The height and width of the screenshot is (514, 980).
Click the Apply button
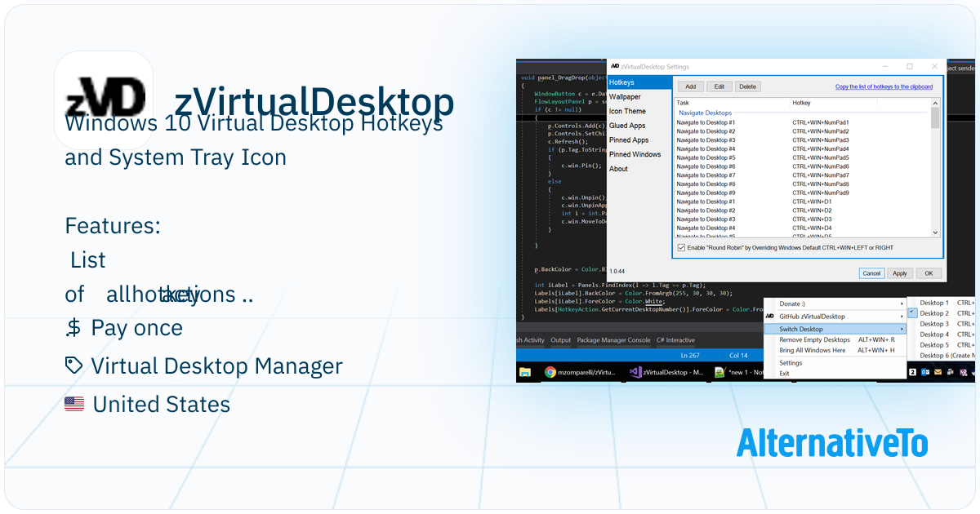[x=899, y=273]
